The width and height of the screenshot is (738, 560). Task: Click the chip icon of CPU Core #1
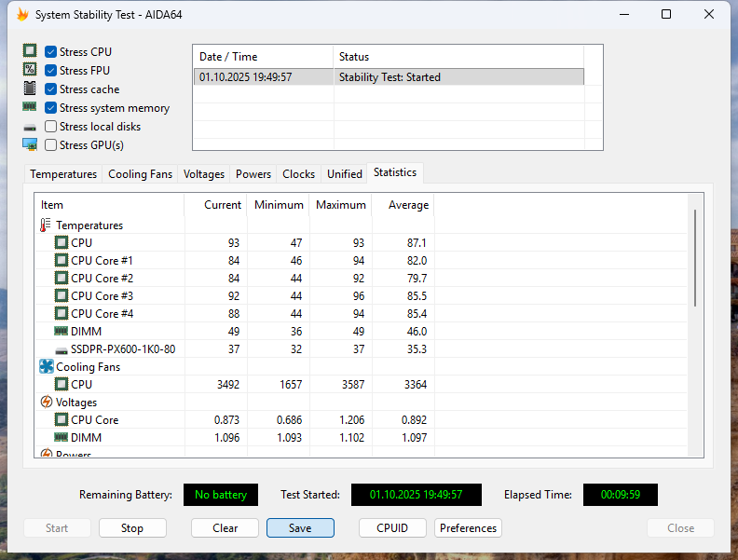click(x=61, y=260)
